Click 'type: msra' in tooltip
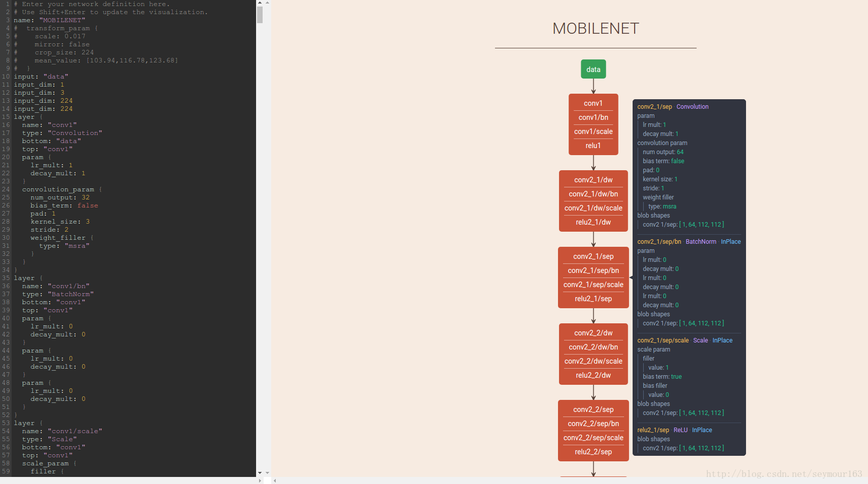The image size is (868, 484). tap(662, 206)
